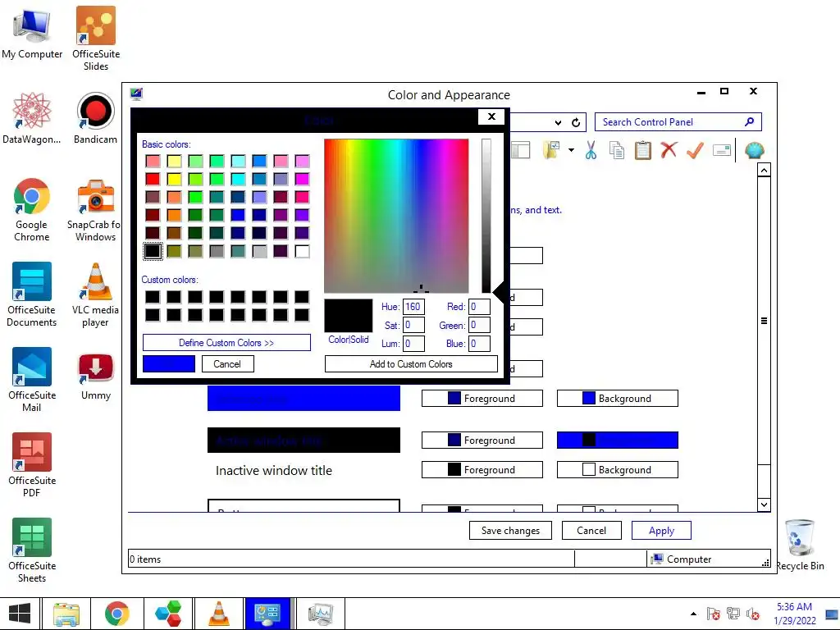840x630 pixels.
Task: Click Inactive window title Foreground button
Action: pos(482,470)
